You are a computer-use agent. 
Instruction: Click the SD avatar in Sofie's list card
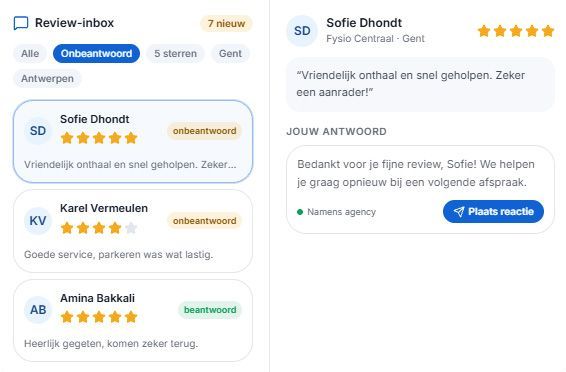pyautogui.click(x=38, y=131)
